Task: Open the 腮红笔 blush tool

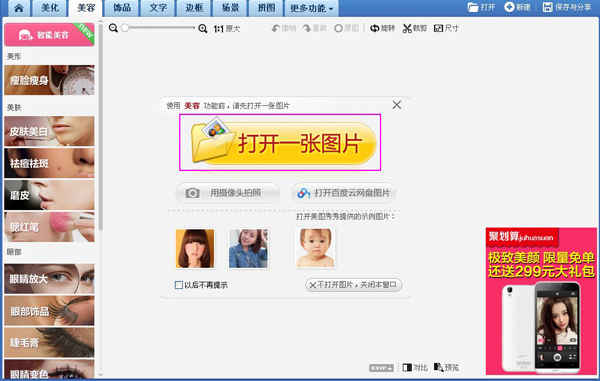Action: click(49, 227)
